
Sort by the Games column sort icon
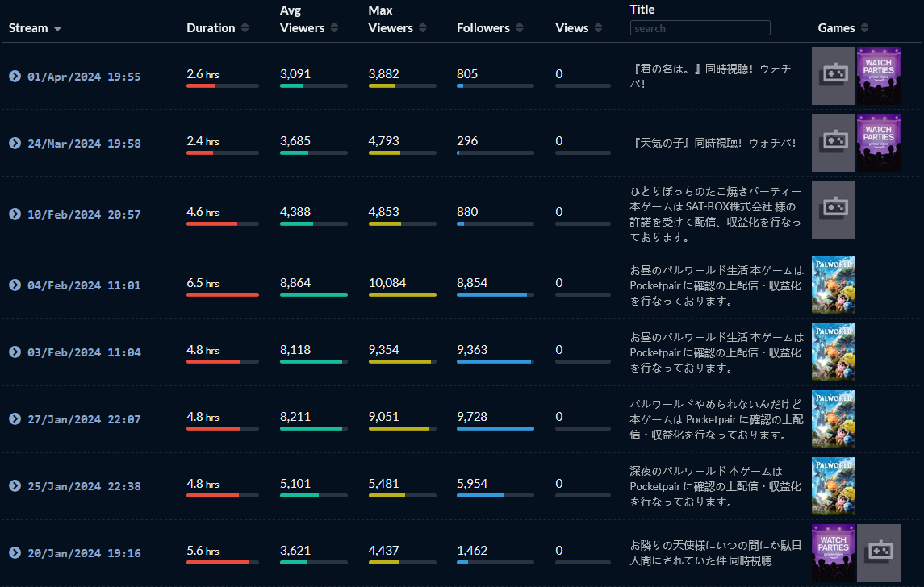point(864,28)
